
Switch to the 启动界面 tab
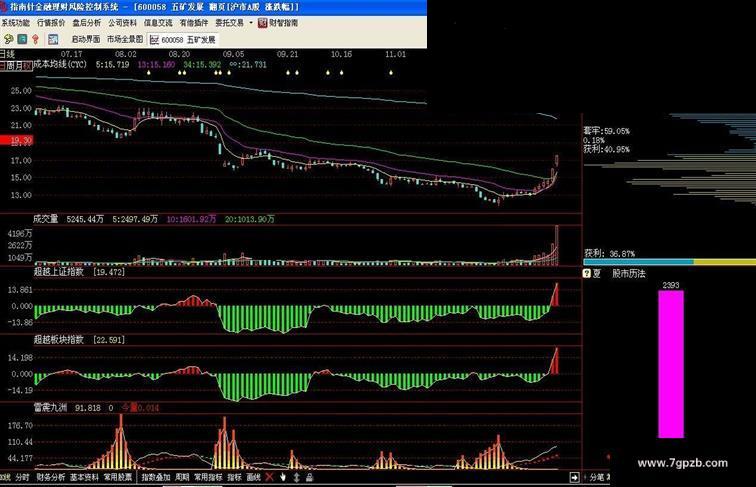[86, 39]
